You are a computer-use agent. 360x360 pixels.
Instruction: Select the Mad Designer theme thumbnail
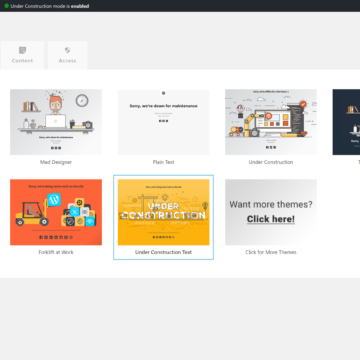point(56,122)
